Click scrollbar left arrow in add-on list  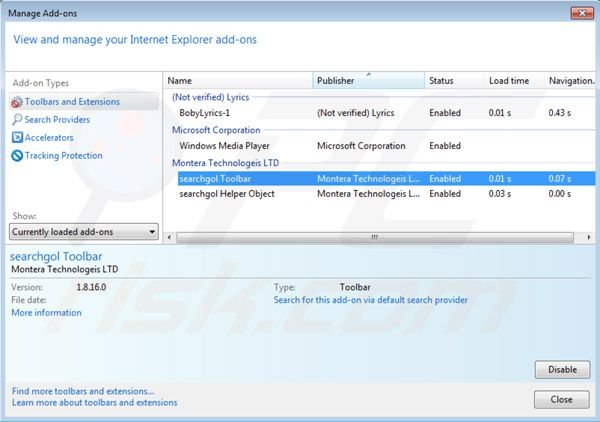[x=170, y=237]
